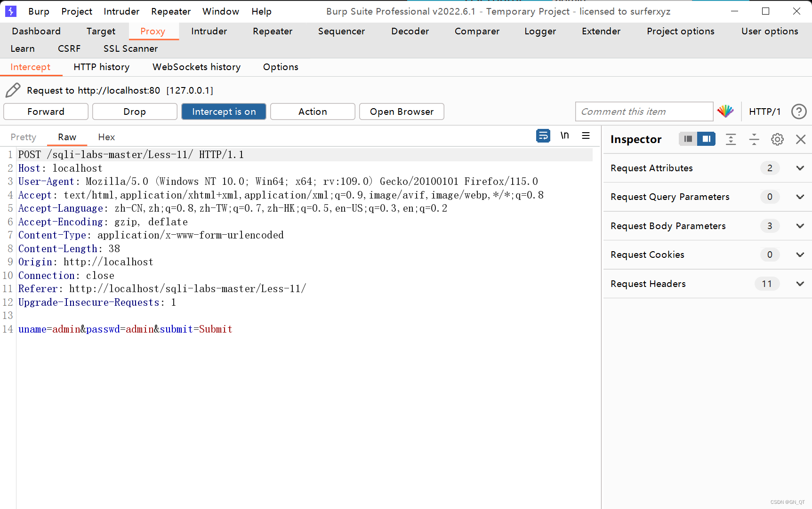Click the Host: localhost header line
The height and width of the screenshot is (509, 812).
click(60, 168)
